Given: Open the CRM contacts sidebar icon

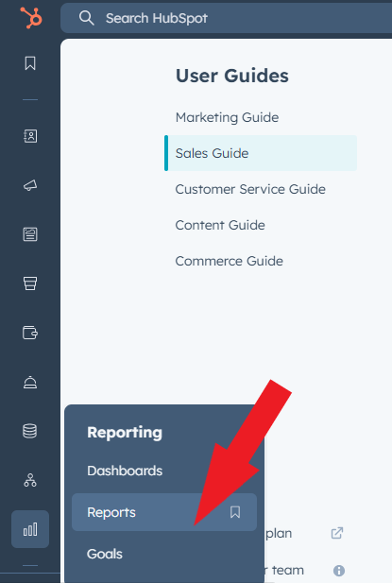Looking at the screenshot, I should [x=30, y=136].
